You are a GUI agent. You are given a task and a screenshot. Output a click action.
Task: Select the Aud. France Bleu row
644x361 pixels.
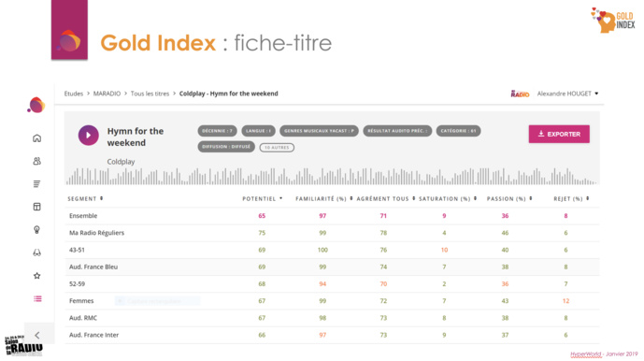tap(332, 267)
